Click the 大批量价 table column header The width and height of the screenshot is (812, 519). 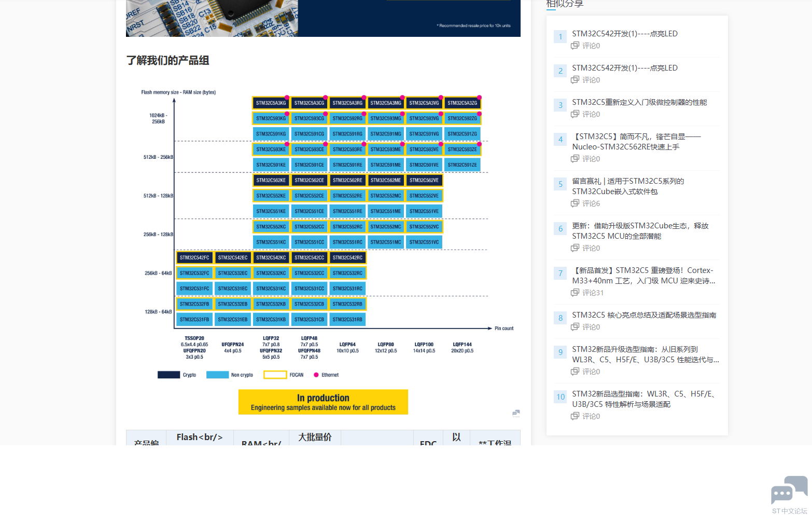pos(315,438)
